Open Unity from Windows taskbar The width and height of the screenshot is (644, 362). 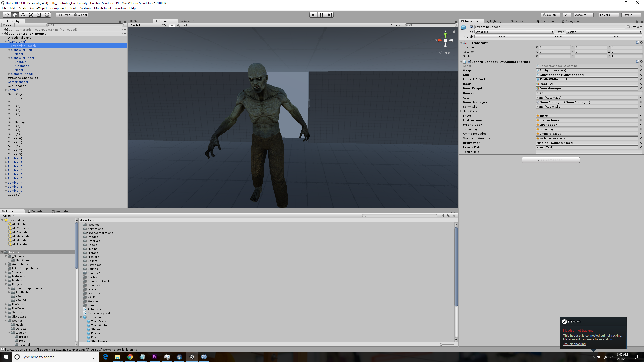[x=192, y=357]
